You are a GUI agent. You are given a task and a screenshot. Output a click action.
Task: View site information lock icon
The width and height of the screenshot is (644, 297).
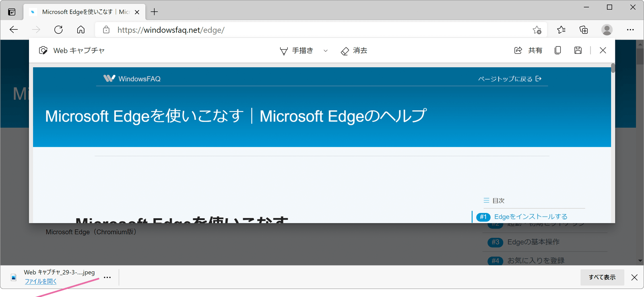pyautogui.click(x=106, y=30)
